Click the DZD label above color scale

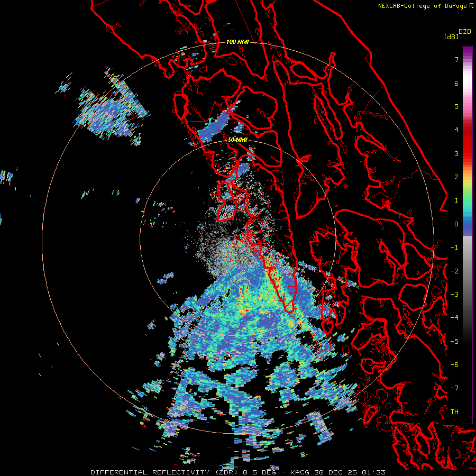click(x=465, y=32)
